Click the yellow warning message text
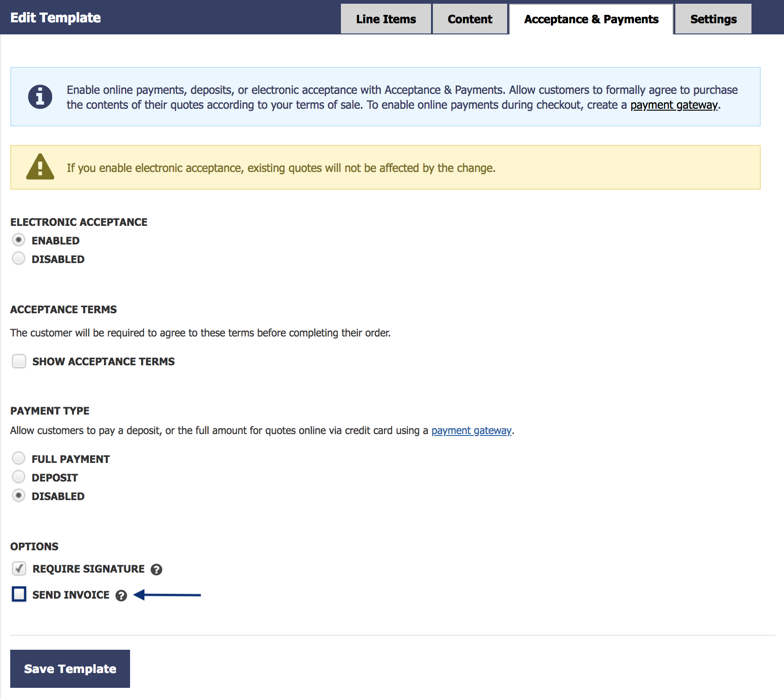 pos(281,168)
